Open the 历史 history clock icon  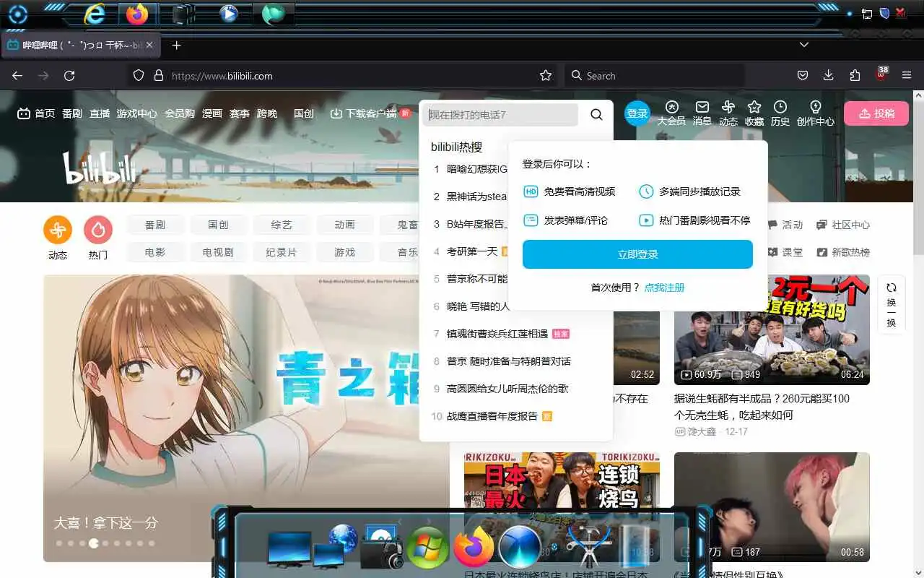coord(780,107)
